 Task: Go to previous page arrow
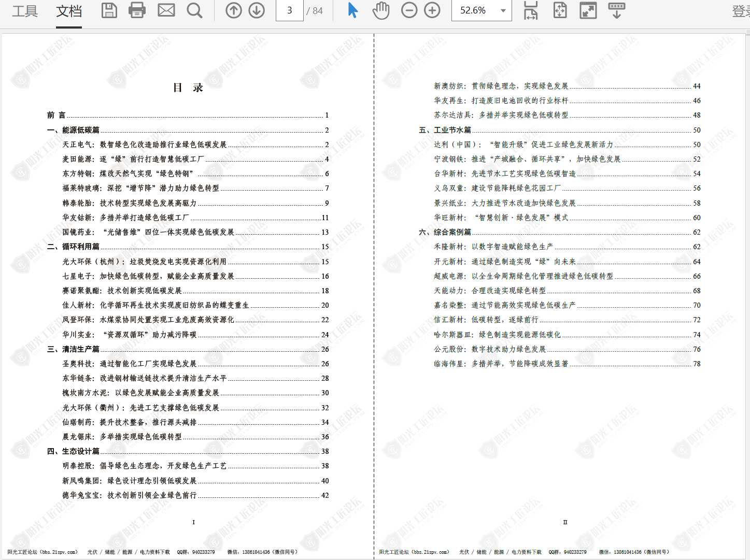[234, 10]
